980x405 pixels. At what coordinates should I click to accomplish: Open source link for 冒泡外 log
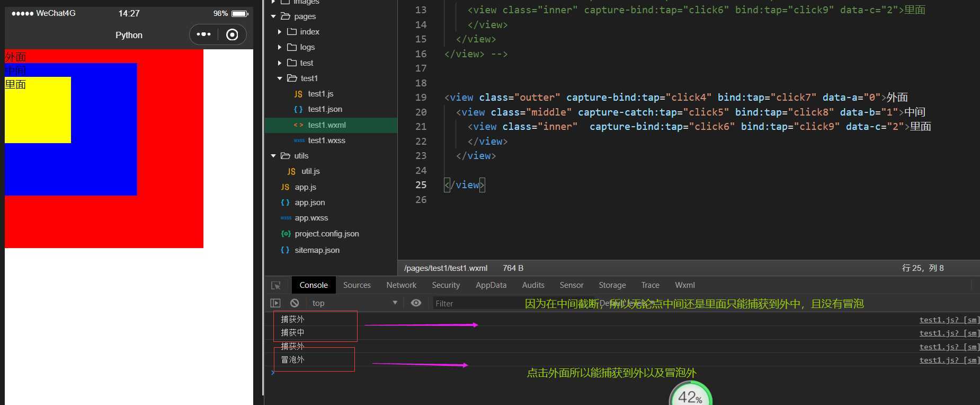[x=949, y=360]
